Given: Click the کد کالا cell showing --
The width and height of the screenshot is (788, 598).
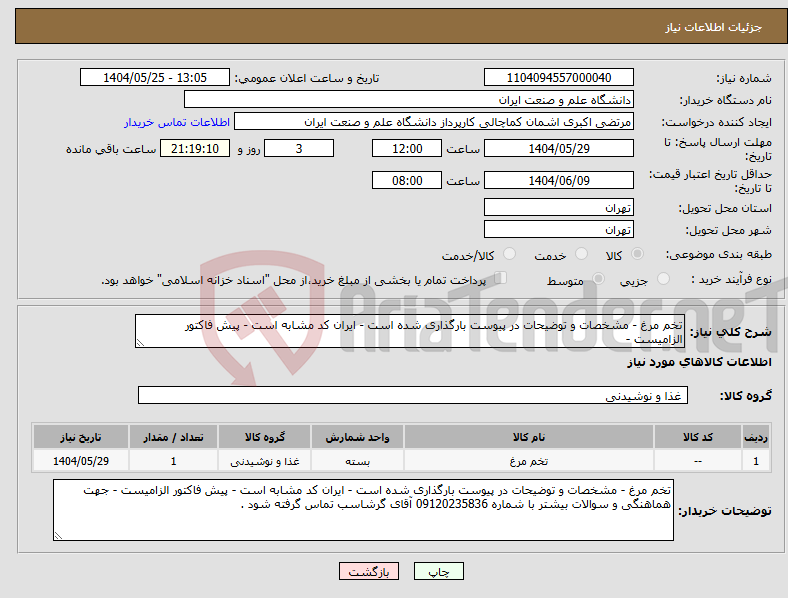Looking at the screenshot, I should point(698,461).
